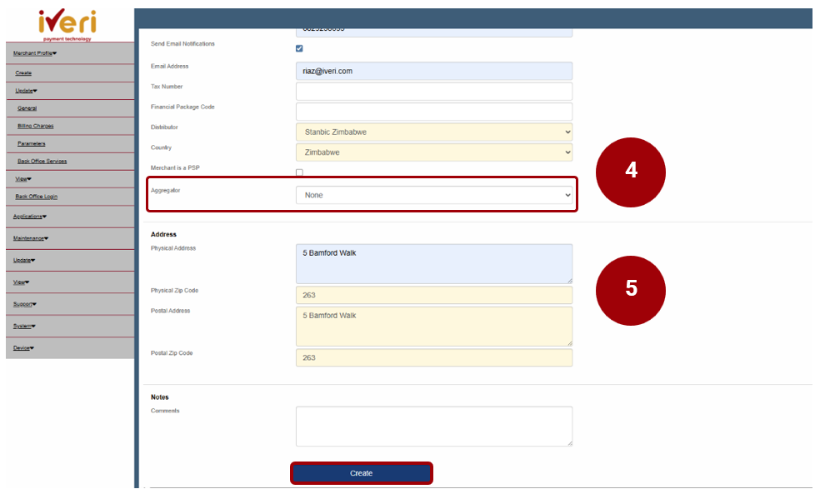Expand the System sidebar menu

point(24,326)
